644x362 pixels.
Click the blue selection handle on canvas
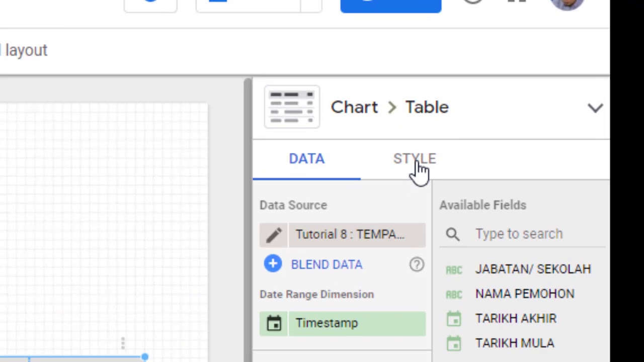coord(145,357)
